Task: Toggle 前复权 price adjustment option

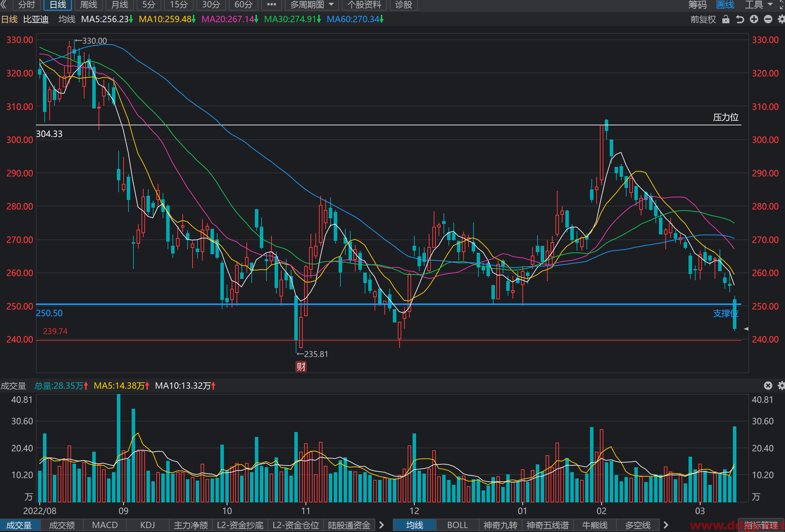Action: [703, 19]
